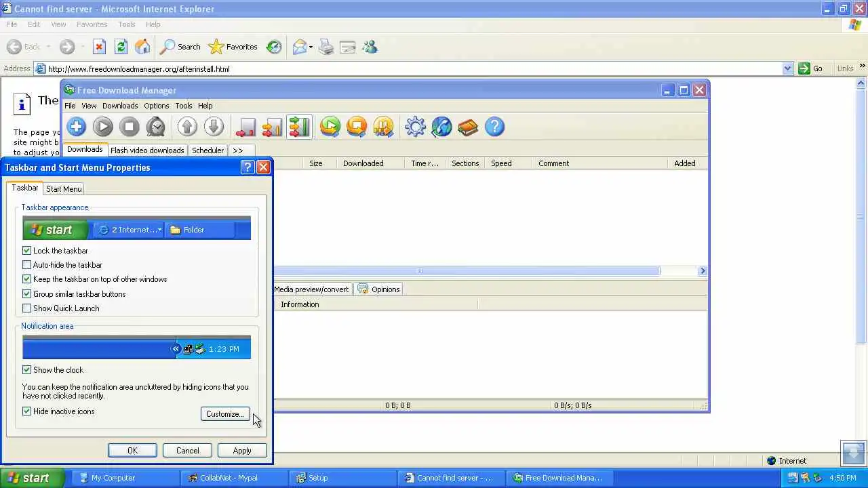Switch to the Scheduler tab

[x=208, y=150]
